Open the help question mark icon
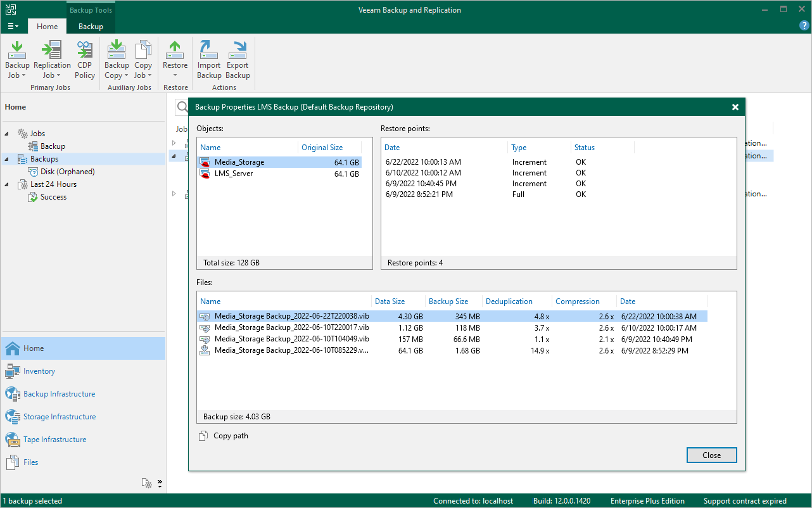Viewport: 812px width, 508px height. [x=804, y=25]
